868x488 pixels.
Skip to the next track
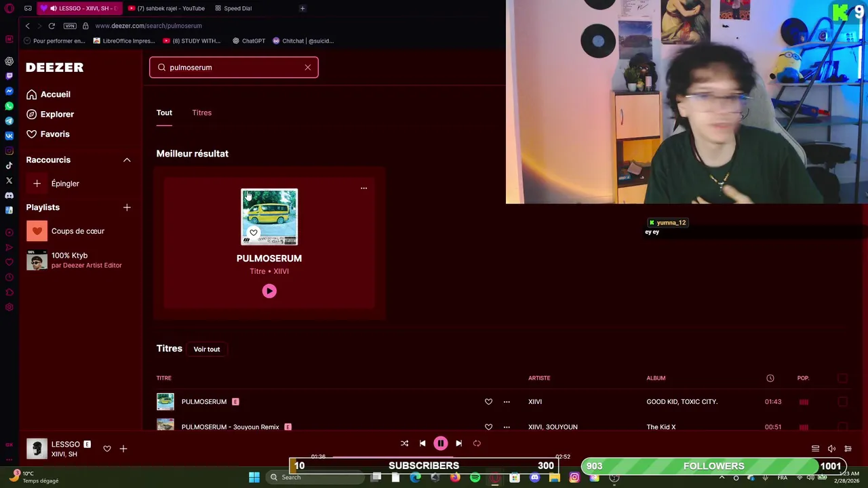[458, 443]
